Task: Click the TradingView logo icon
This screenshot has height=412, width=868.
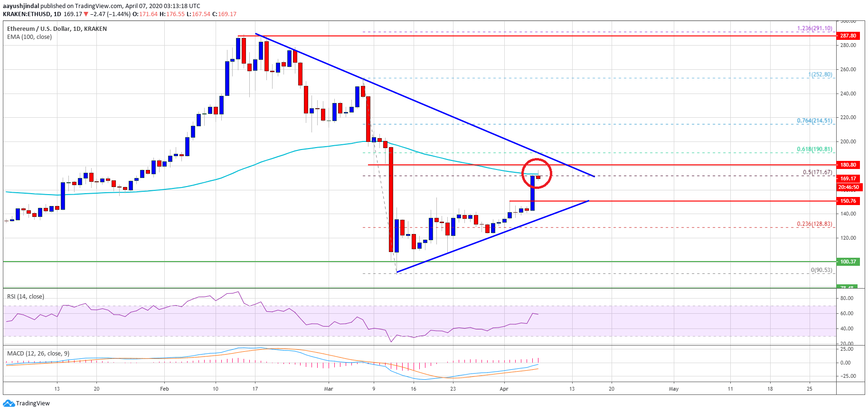Action: pos(9,403)
